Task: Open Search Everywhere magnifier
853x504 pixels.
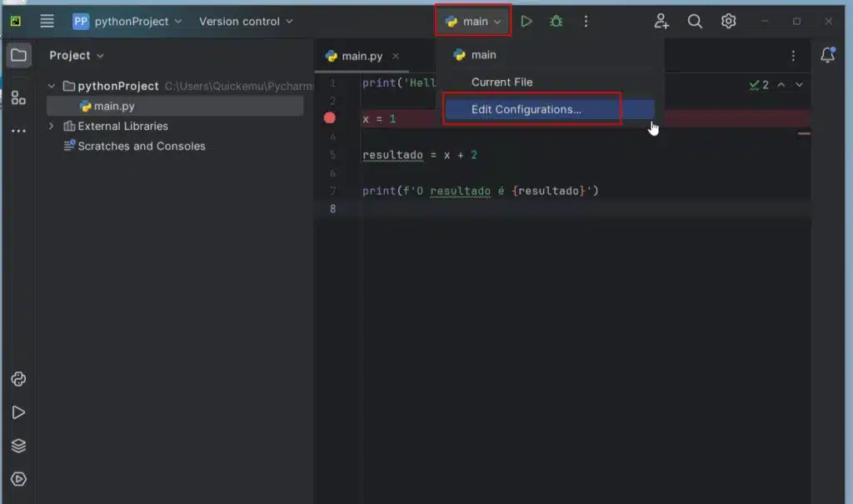Action: coord(695,21)
